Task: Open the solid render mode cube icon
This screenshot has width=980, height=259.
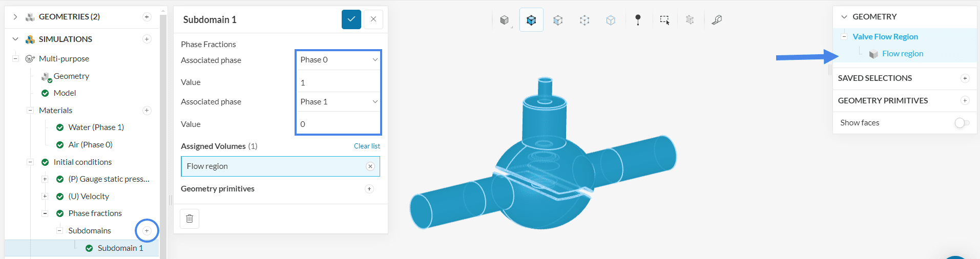Action: [505, 20]
